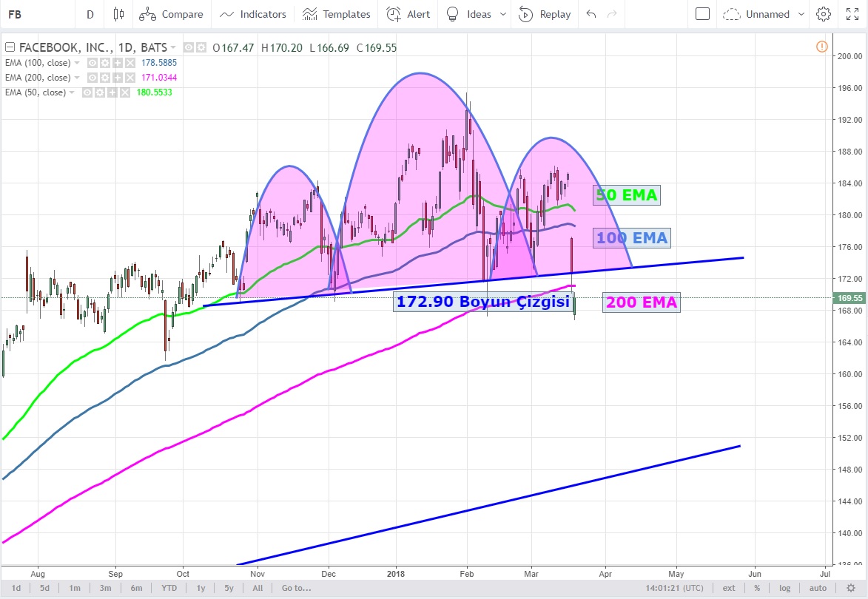Screen dimensions: 868x599
Task: Add indicator on EMA (200, close)
Action: coord(118,78)
